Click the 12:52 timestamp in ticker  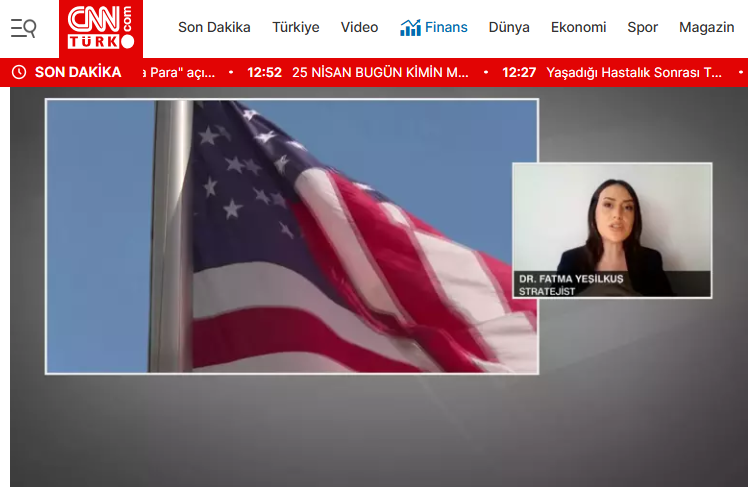click(265, 72)
